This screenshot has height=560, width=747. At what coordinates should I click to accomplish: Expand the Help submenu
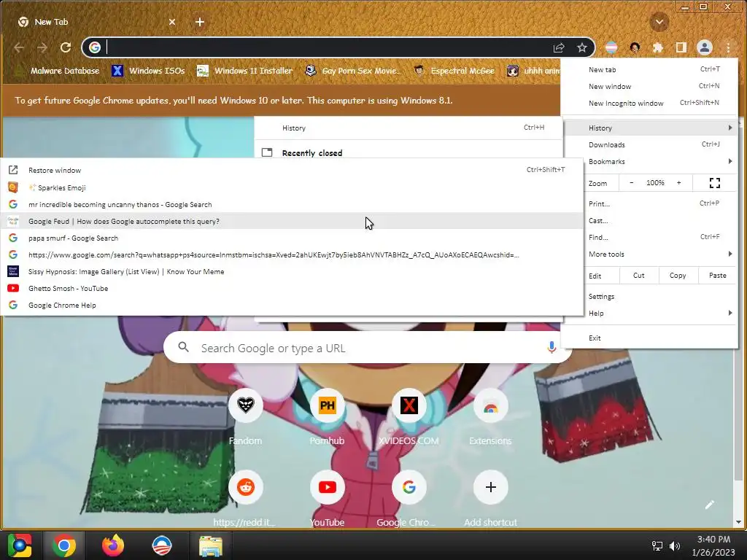660,313
